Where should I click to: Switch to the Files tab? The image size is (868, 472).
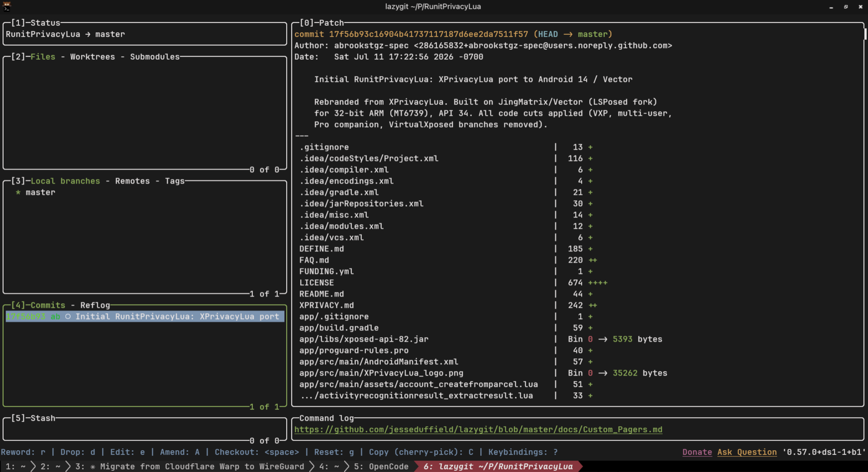(x=43, y=57)
